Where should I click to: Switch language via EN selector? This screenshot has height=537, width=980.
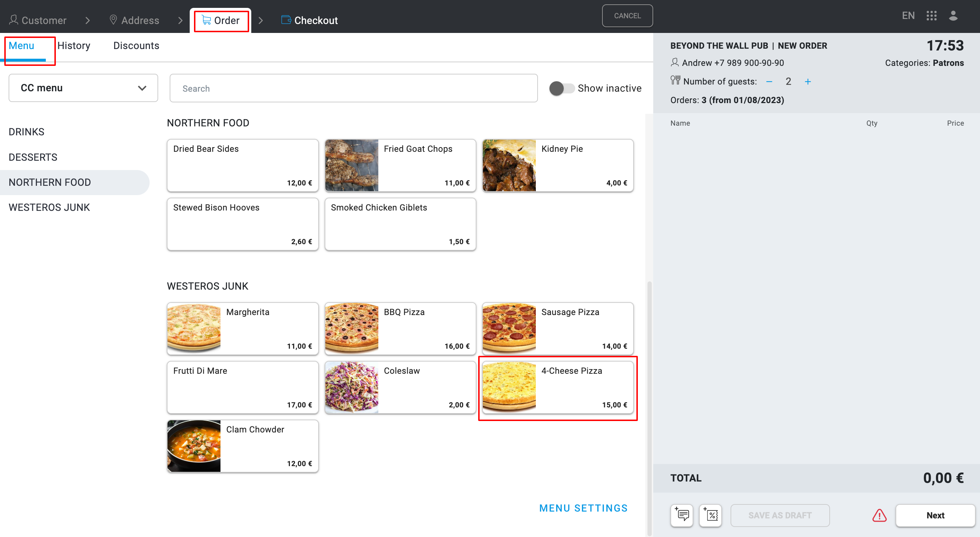pyautogui.click(x=908, y=16)
